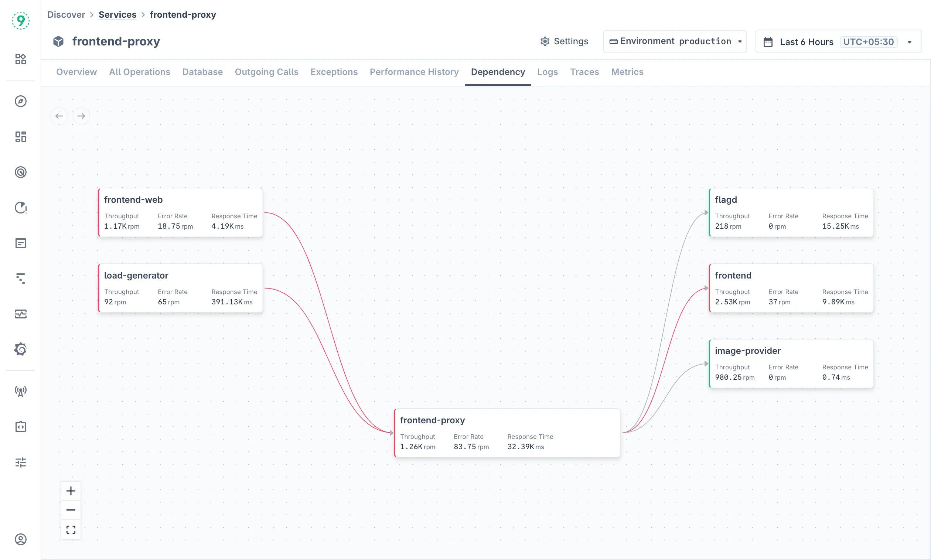931x560 pixels.
Task: Click the Last9 logo icon
Action: coord(20,20)
